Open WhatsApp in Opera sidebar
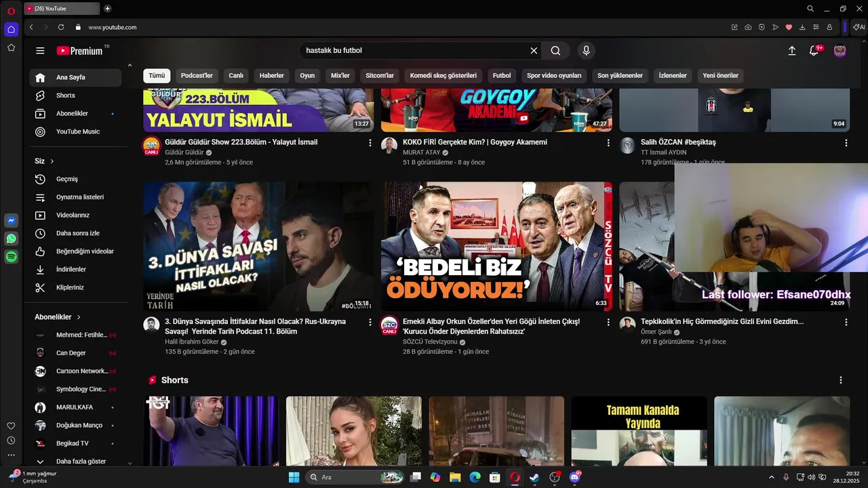 (11, 239)
